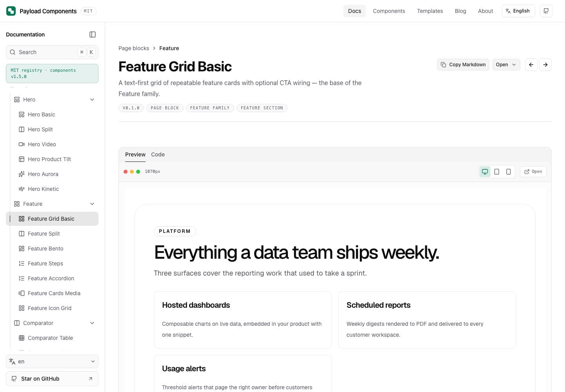The width and height of the screenshot is (565, 392).
Task: Collapse sidebar using the panel icon
Action: 93,34
